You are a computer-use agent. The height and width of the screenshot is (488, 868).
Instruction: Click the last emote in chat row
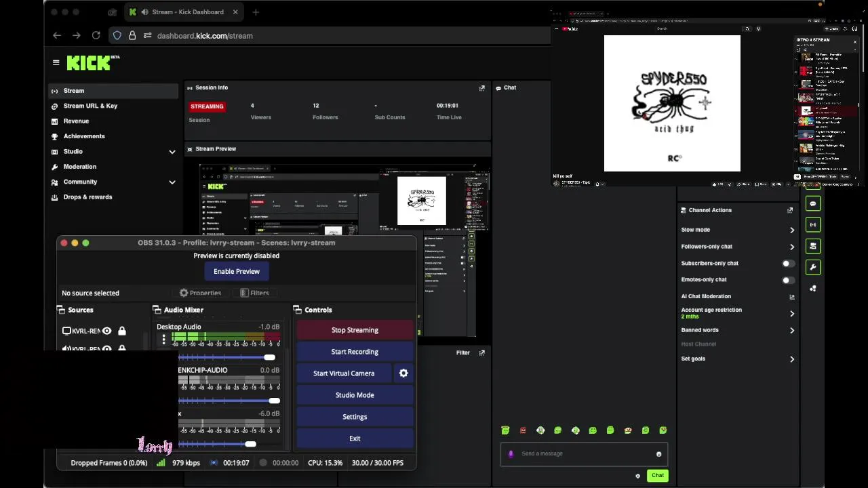(x=663, y=430)
